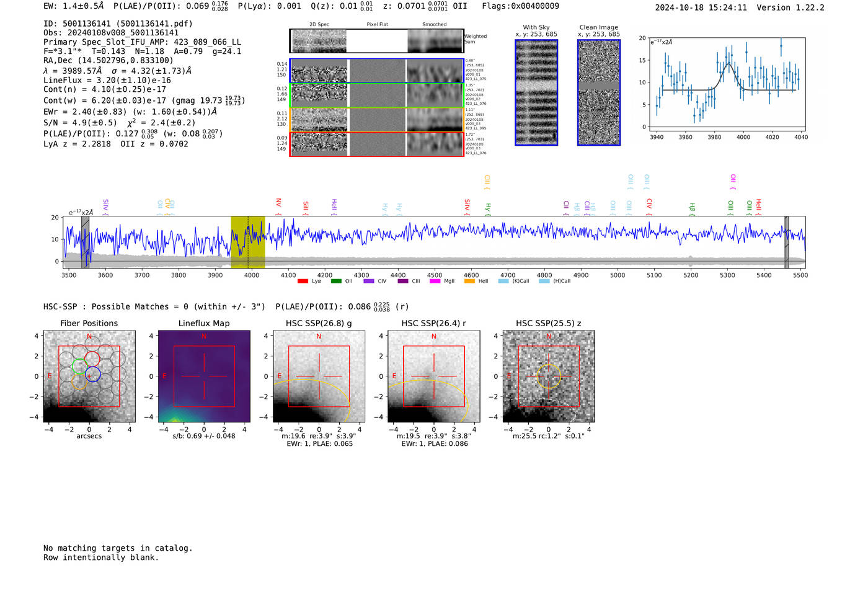The width and height of the screenshot is (868, 591).
Task: Click the orange HeII legend swatch
Action: tap(469, 281)
